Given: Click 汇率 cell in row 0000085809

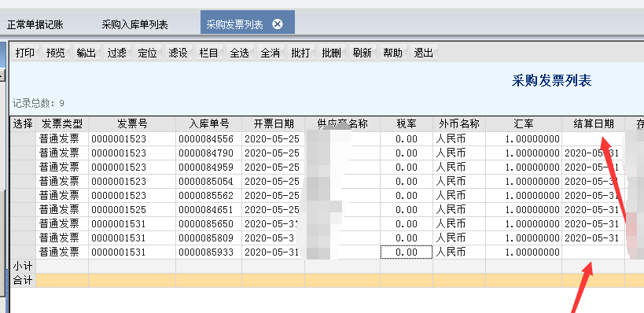Looking at the screenshot, I should pyautogui.click(x=524, y=238).
